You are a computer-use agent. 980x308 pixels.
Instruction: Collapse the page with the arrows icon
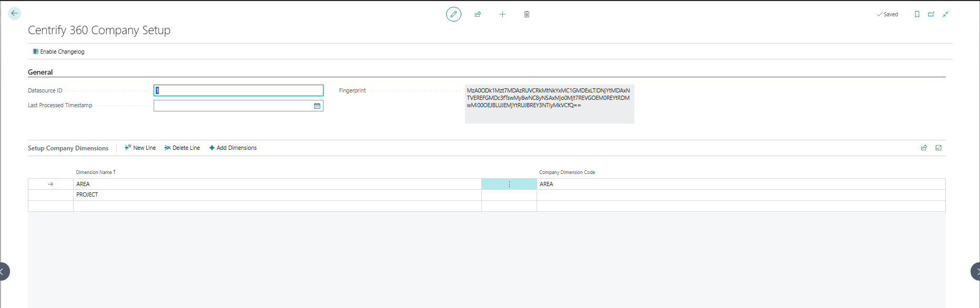(x=945, y=14)
